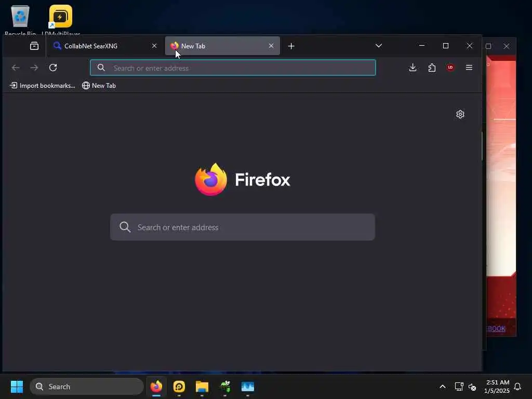Open the blue monitor graph taskbar app
Image resolution: width=532 pixels, height=399 pixels.
[248, 387]
